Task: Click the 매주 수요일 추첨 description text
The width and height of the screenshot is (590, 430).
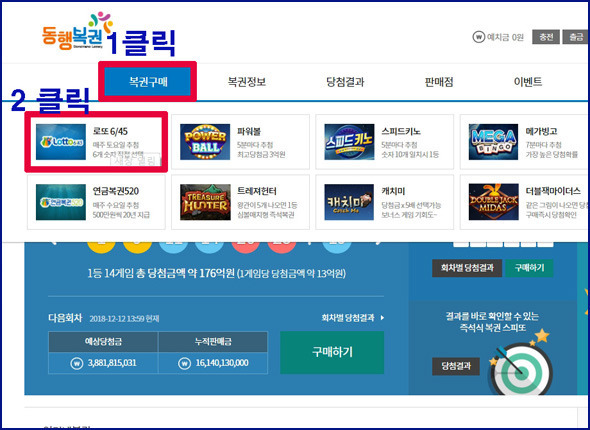Action: (x=116, y=205)
